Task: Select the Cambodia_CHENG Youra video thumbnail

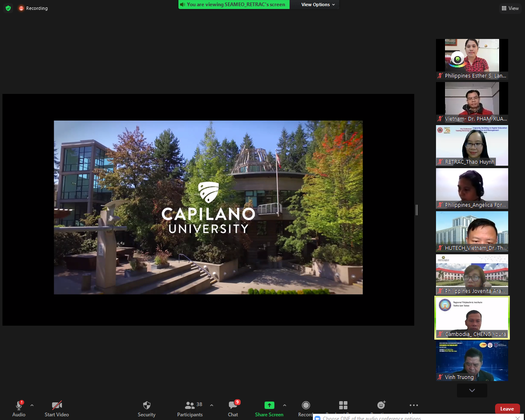Action: pos(472,317)
